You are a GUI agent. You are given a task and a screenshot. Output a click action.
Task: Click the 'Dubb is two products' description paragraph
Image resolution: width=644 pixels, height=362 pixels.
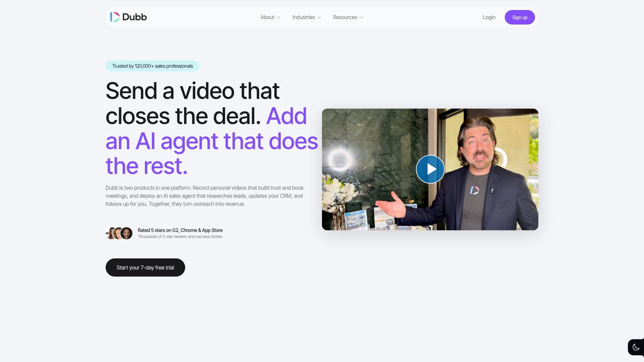[205, 196]
